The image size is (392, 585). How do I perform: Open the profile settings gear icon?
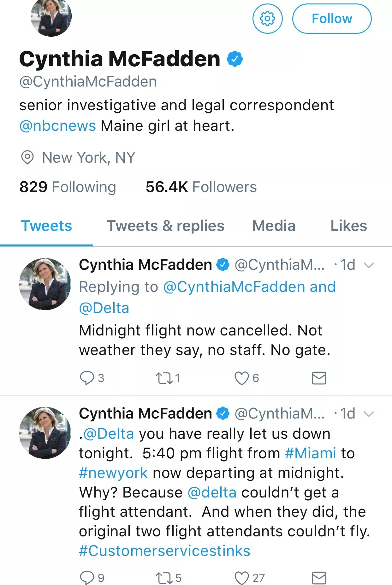(x=267, y=19)
